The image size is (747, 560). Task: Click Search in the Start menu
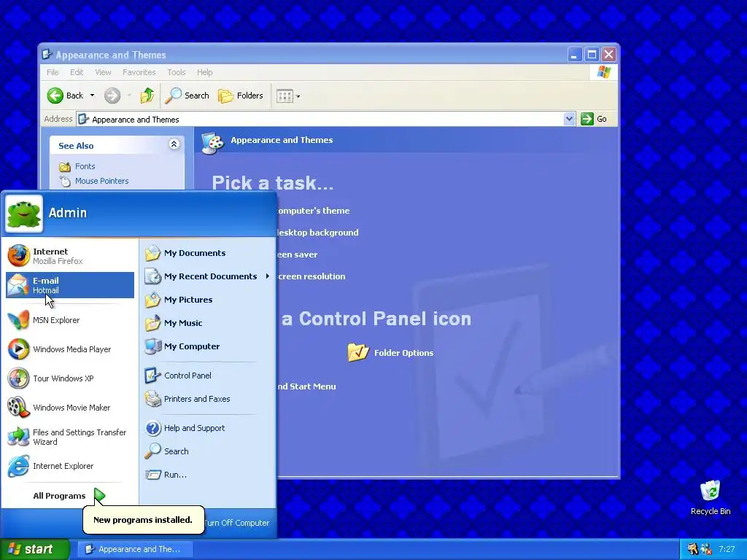click(207, 451)
